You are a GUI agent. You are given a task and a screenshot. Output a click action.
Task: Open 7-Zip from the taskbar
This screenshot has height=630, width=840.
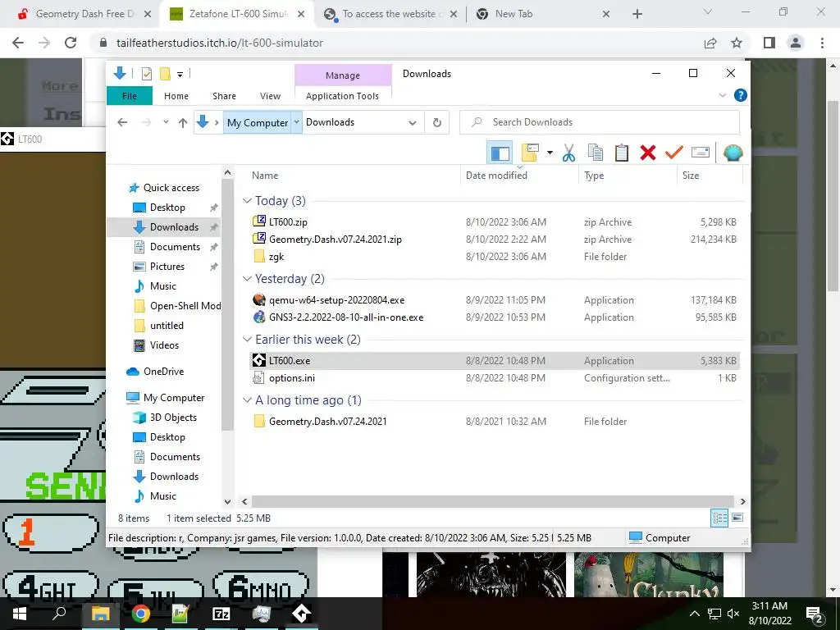click(x=221, y=614)
